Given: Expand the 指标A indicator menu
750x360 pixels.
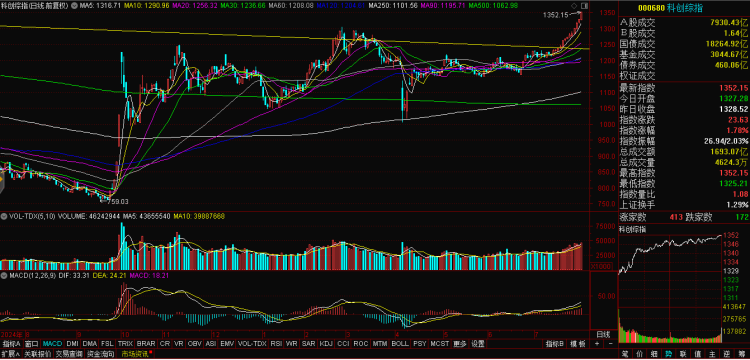Looking at the screenshot, I should pyautogui.click(x=11, y=344).
